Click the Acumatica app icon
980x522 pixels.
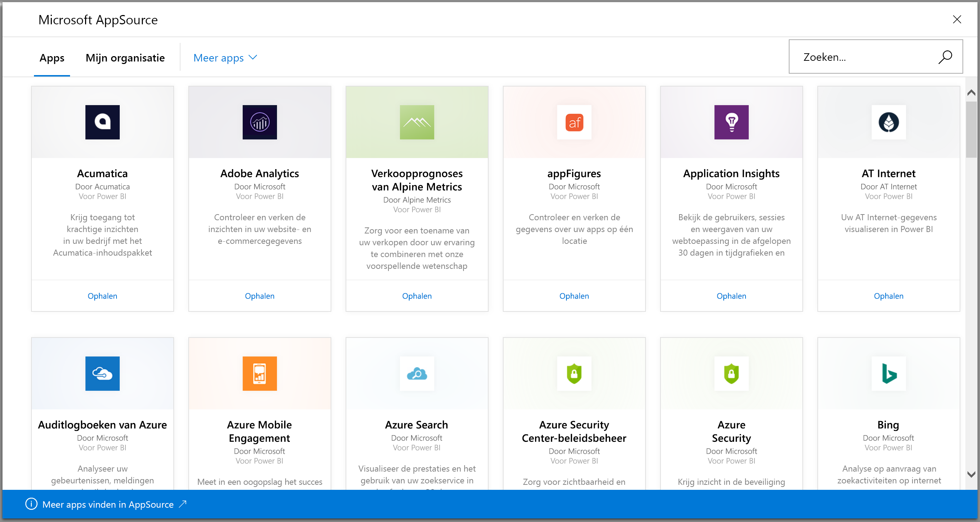pos(103,122)
